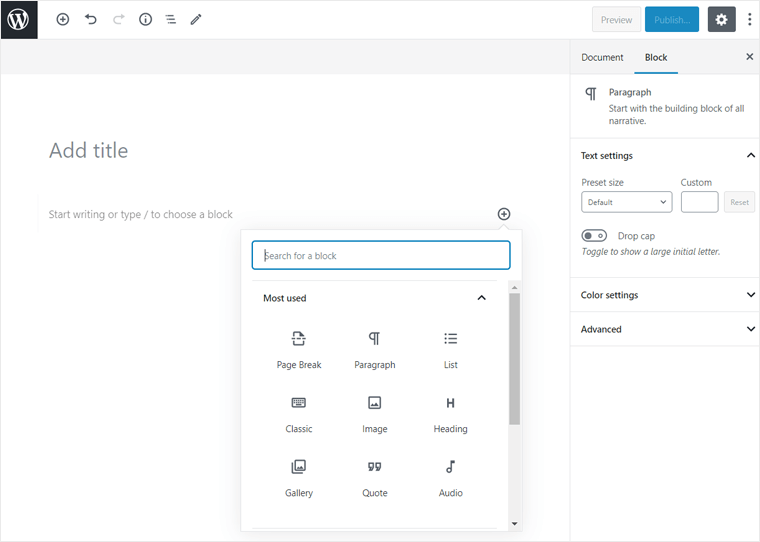Open the Preset size dropdown

(x=626, y=202)
